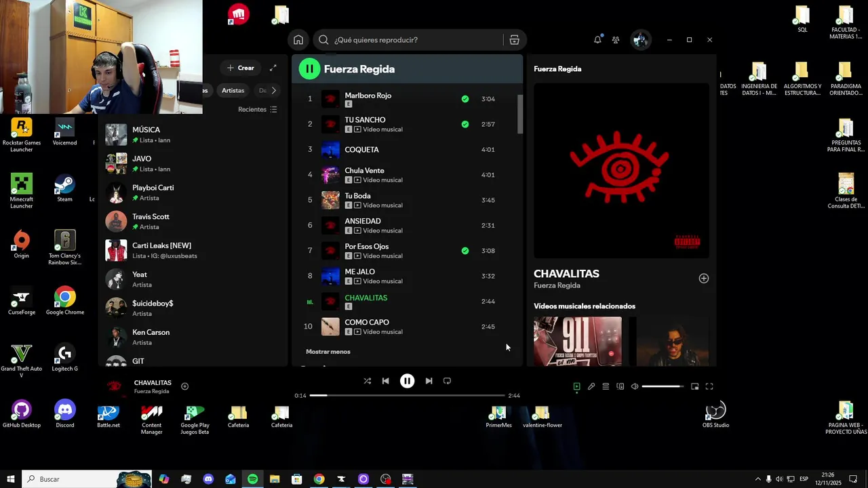Open the Browse icon in the search bar
Viewport: 868px width, 488px height.
pos(514,40)
